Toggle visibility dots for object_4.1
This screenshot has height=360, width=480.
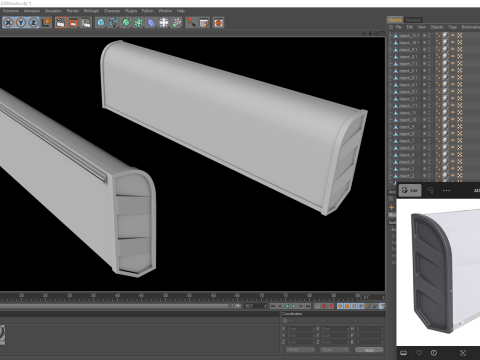pyautogui.click(x=429, y=85)
